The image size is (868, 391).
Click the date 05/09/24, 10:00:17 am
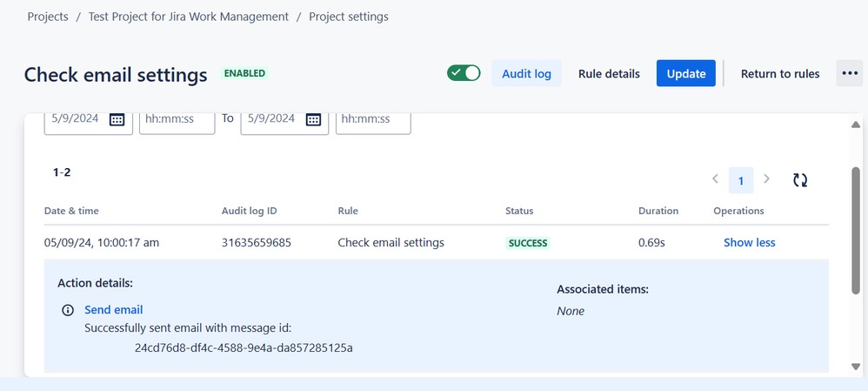click(x=101, y=243)
